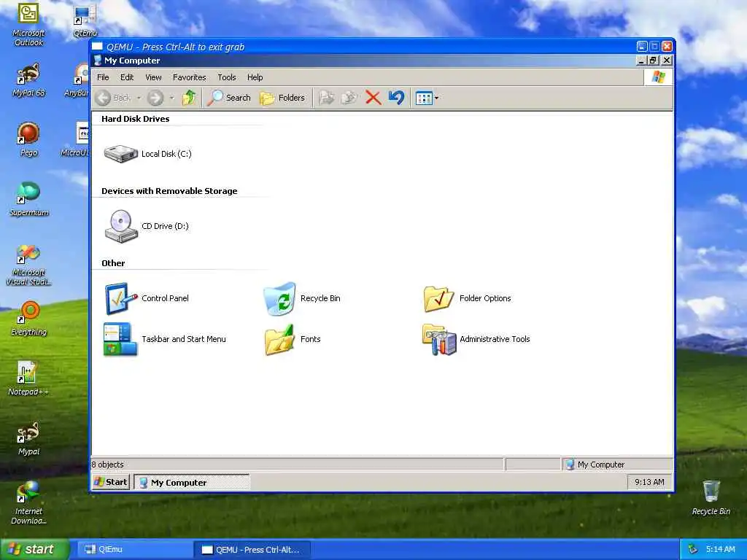The height and width of the screenshot is (560, 747).
Task: Open the Back history dropdown arrow
Action: coord(139,98)
